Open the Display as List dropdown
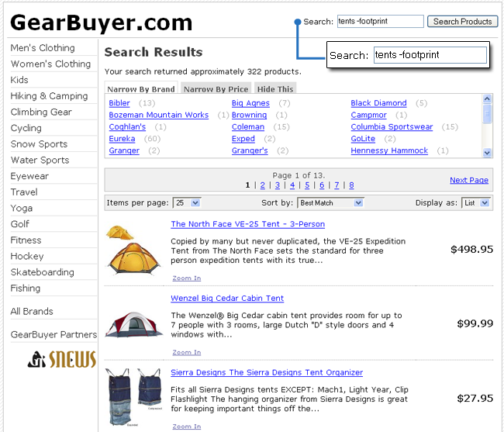 pyautogui.click(x=476, y=203)
